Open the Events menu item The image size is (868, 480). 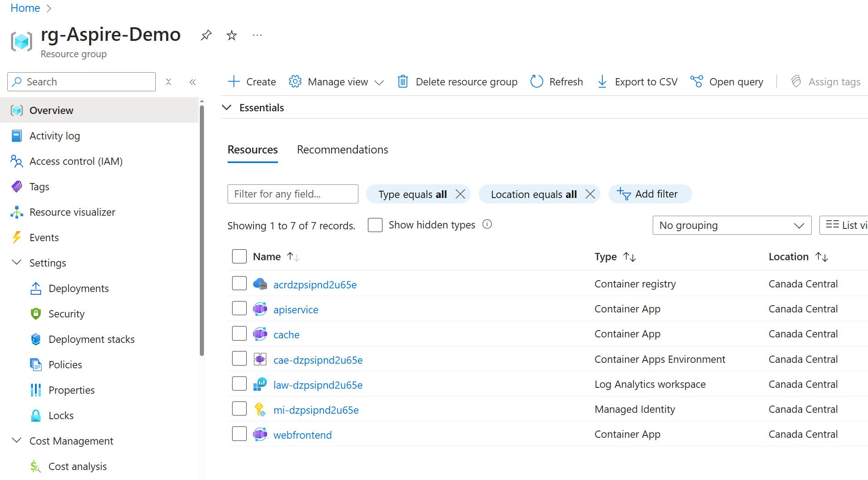99,238
